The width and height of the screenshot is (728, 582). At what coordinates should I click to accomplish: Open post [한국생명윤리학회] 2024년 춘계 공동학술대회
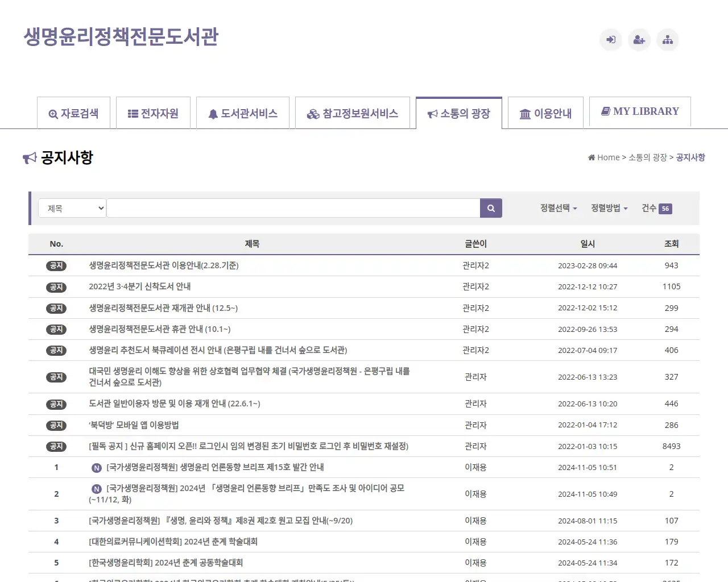(x=166, y=563)
